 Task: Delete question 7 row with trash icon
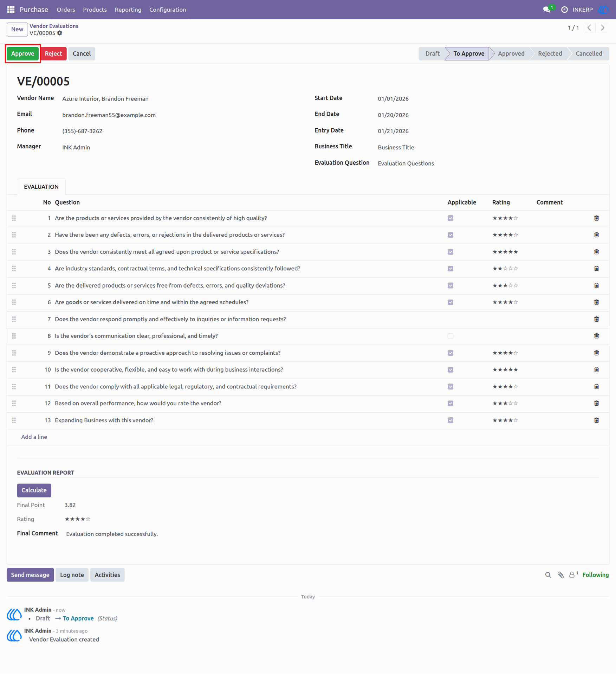pos(596,319)
